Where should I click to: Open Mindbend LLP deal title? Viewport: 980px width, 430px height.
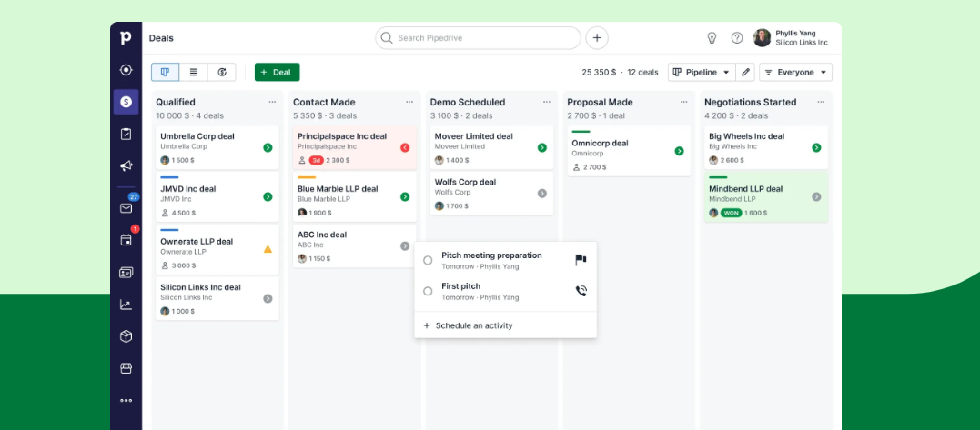(745, 188)
